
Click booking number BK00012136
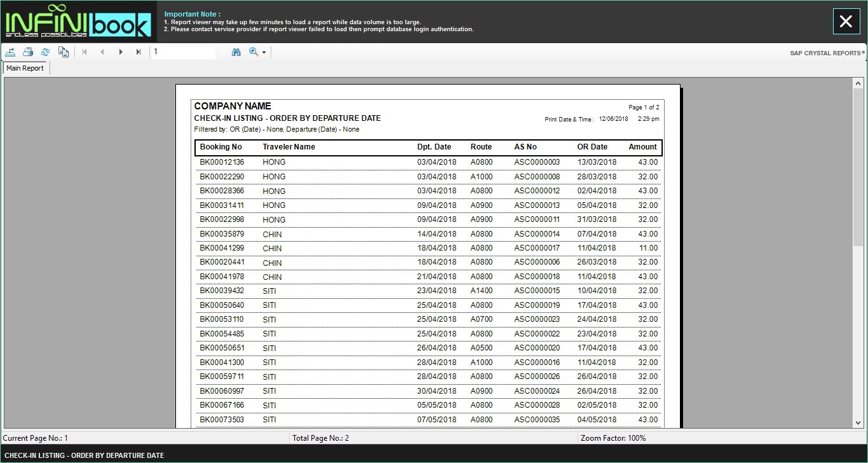222,162
